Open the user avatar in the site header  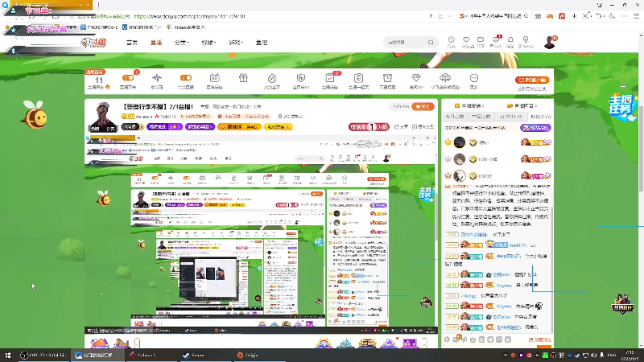click(550, 43)
